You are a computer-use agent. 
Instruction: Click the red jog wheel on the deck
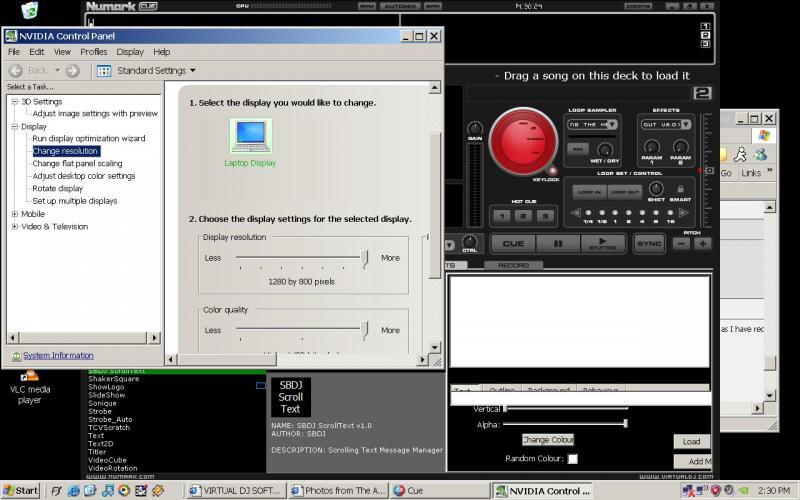point(523,140)
